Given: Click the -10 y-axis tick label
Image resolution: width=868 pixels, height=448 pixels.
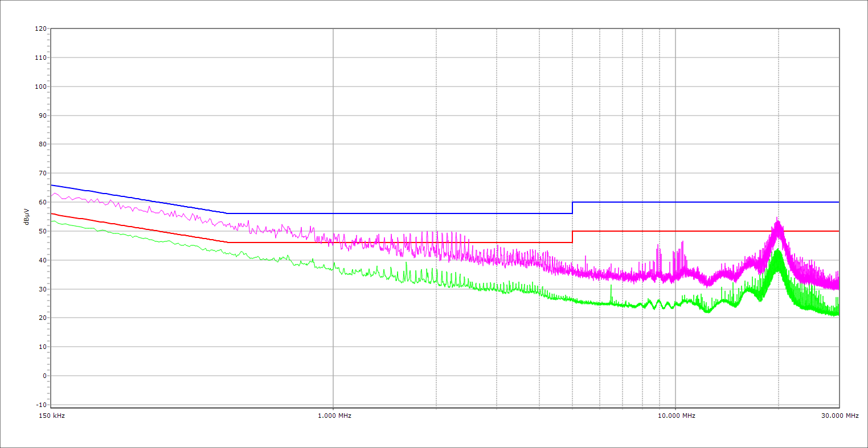Looking at the screenshot, I should click(40, 405).
